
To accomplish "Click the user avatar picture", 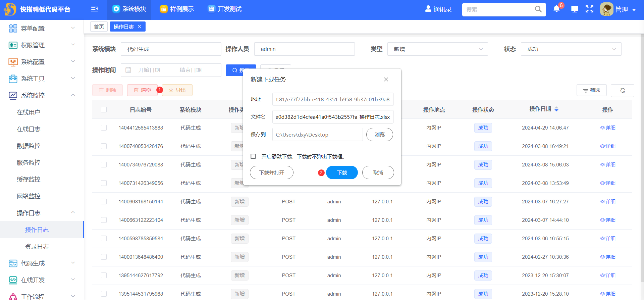I will 606,9.
